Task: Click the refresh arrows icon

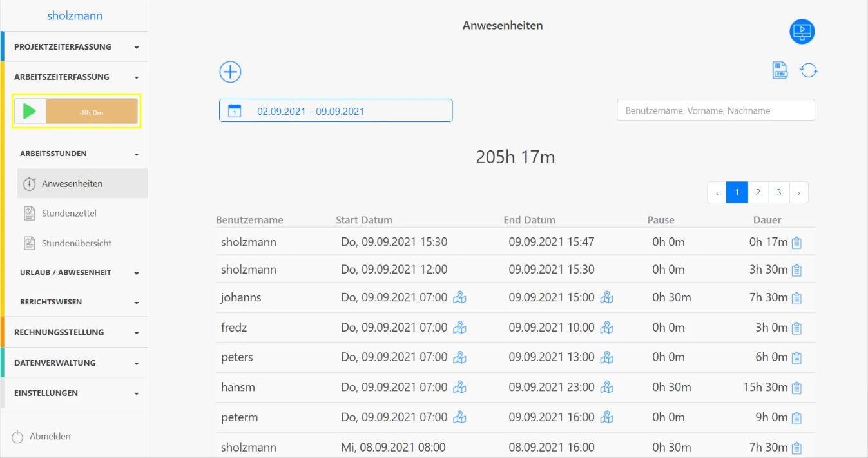Action: pyautogui.click(x=809, y=70)
